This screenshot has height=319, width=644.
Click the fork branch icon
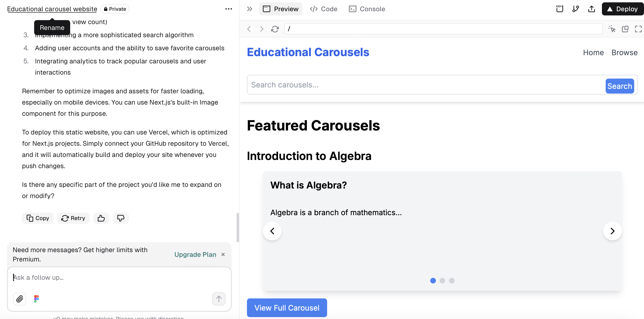pyautogui.click(x=575, y=9)
